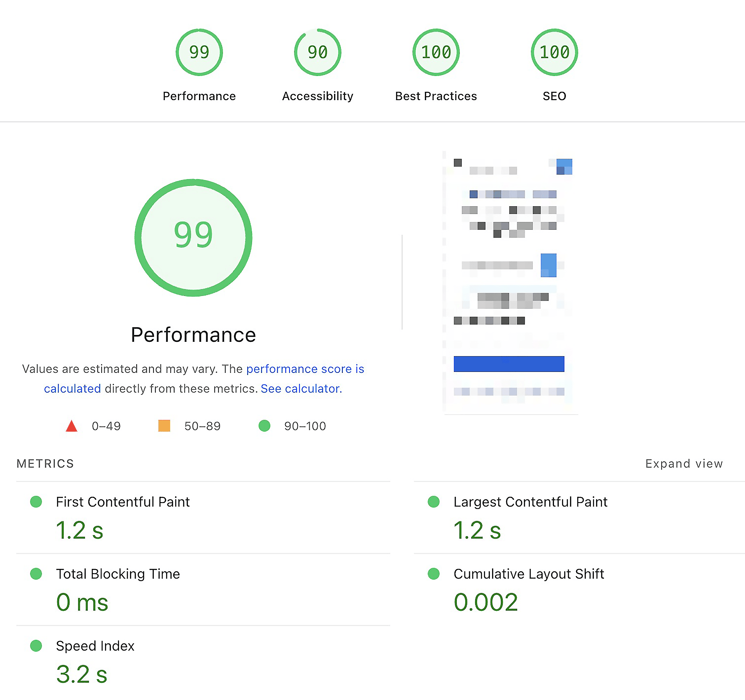The height and width of the screenshot is (700, 745).
Task: Select the orange square for 50–89 range
Action: click(164, 426)
